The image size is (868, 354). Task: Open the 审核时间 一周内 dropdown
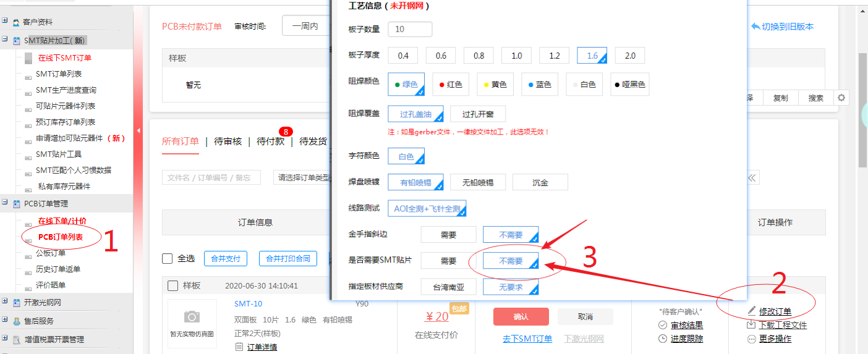(305, 27)
